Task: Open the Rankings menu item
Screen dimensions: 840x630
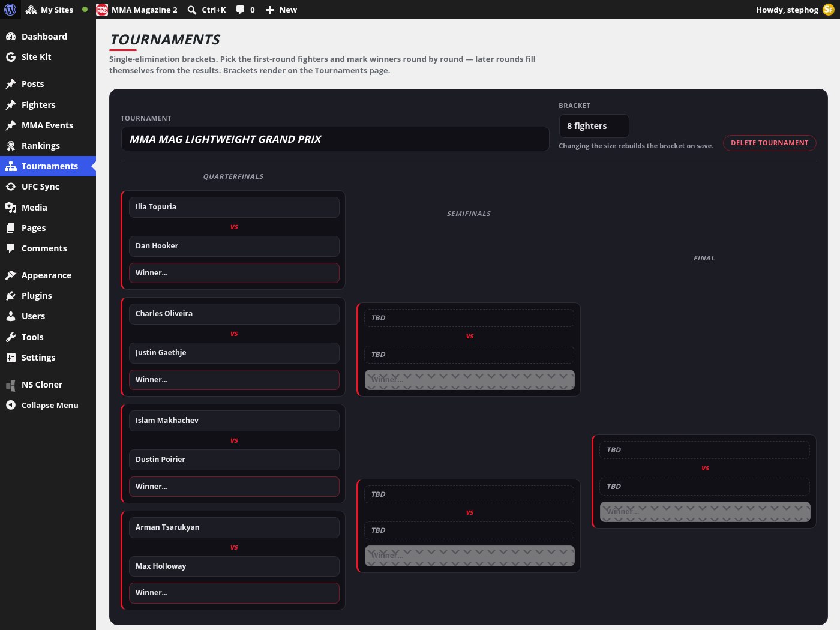Action: (48, 146)
